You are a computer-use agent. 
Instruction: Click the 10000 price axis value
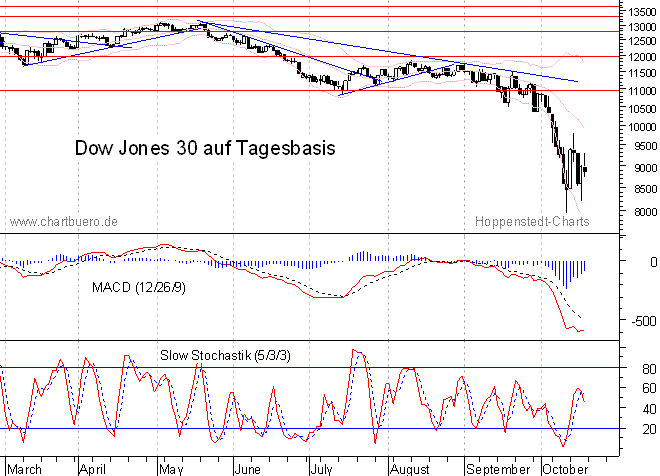(x=642, y=127)
